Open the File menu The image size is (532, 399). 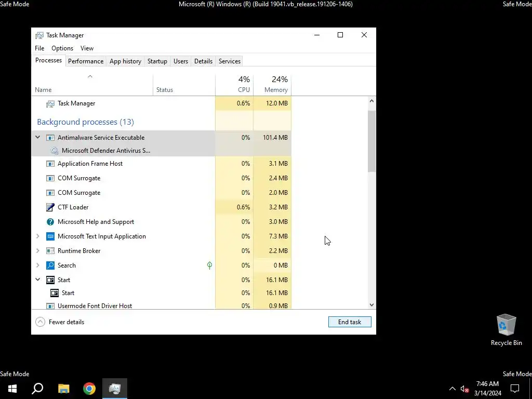point(39,48)
